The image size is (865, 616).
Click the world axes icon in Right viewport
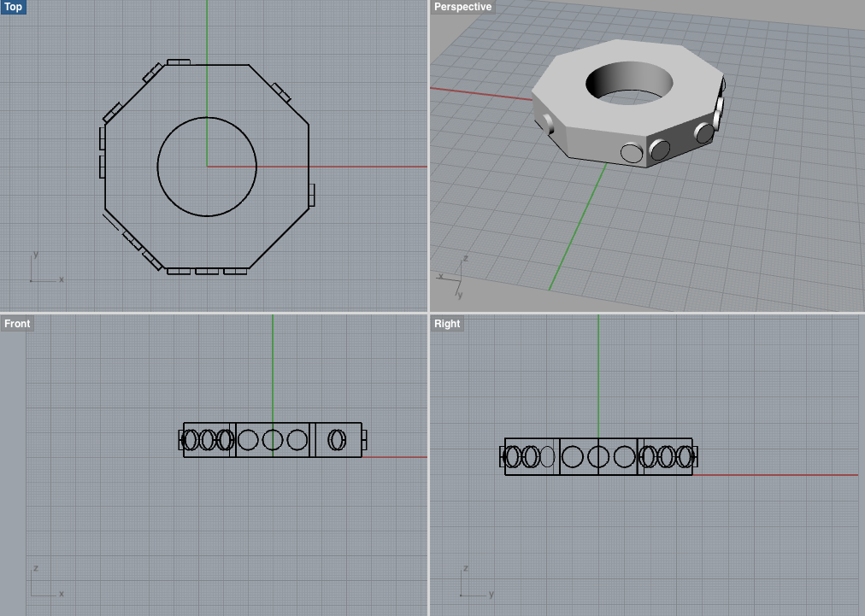coord(477,582)
